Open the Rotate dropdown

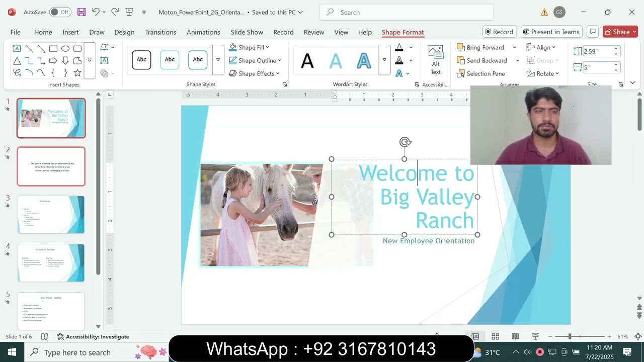click(543, 73)
